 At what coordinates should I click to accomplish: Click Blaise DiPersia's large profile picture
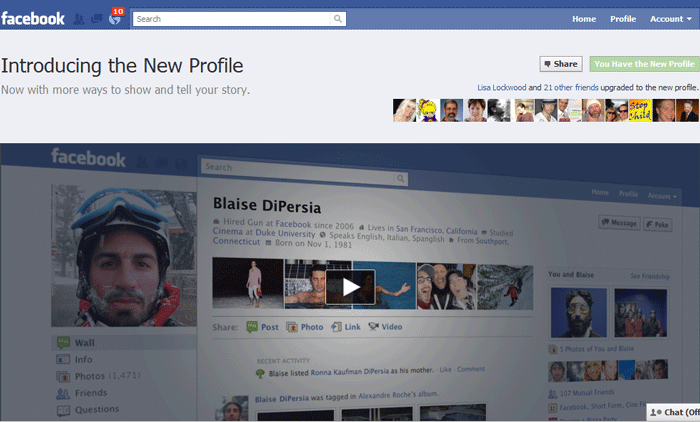(124, 256)
